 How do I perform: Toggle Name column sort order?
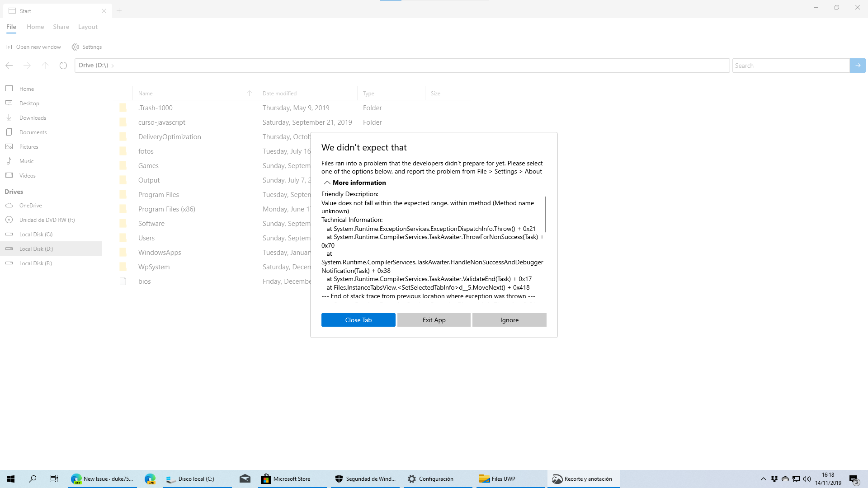[249, 93]
